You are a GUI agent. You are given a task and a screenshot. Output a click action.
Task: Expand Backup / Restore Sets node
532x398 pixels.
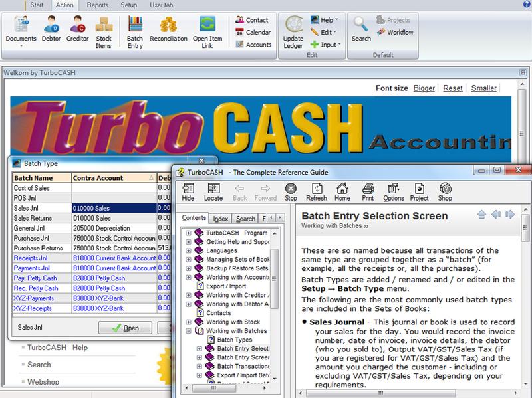pos(188,268)
